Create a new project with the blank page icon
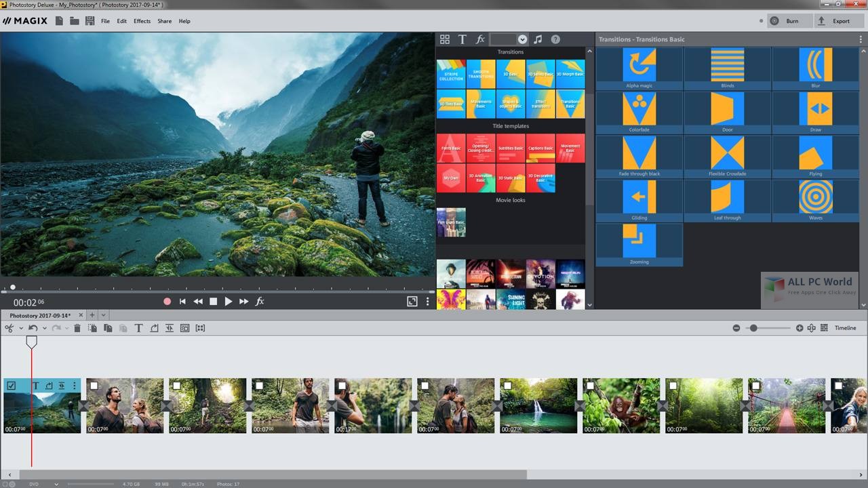868x488 pixels. tap(59, 21)
